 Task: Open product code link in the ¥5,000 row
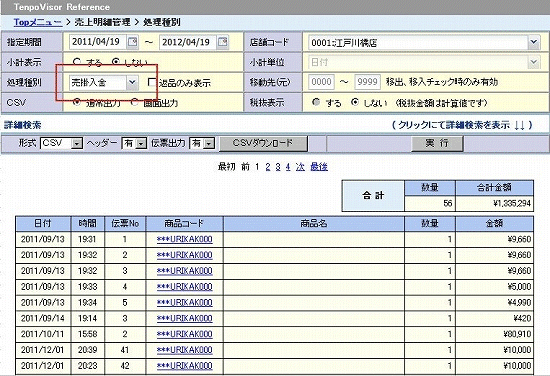tap(185, 287)
